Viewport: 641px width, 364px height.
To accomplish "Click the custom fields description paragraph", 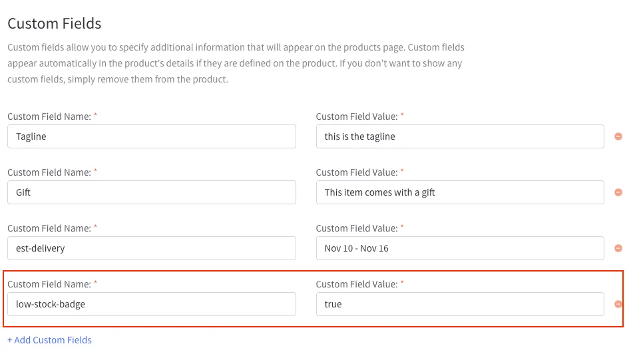I will tap(236, 63).
